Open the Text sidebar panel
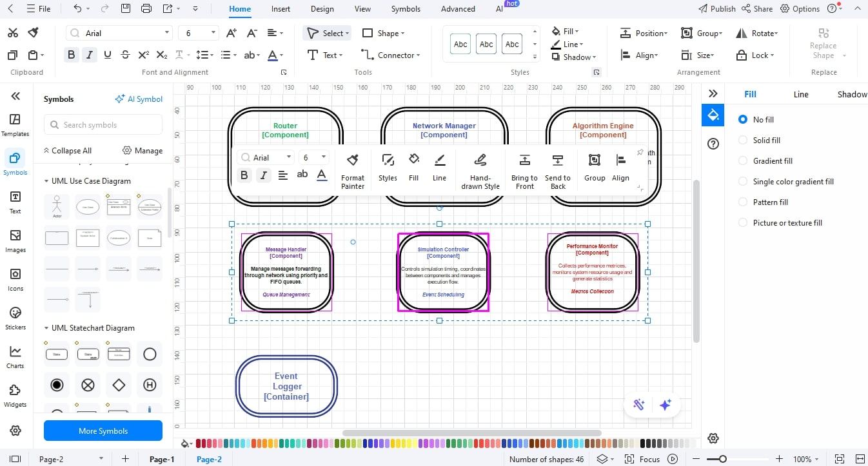Viewport: 868px width, 466px height. [15, 202]
